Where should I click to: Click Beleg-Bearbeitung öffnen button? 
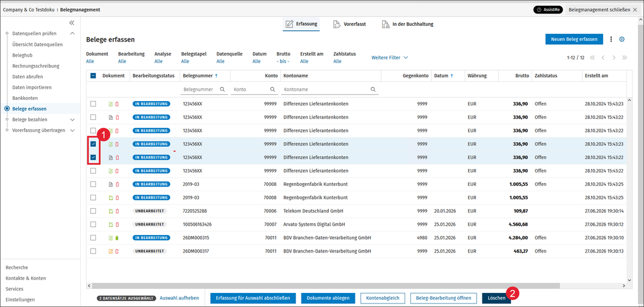(x=444, y=298)
